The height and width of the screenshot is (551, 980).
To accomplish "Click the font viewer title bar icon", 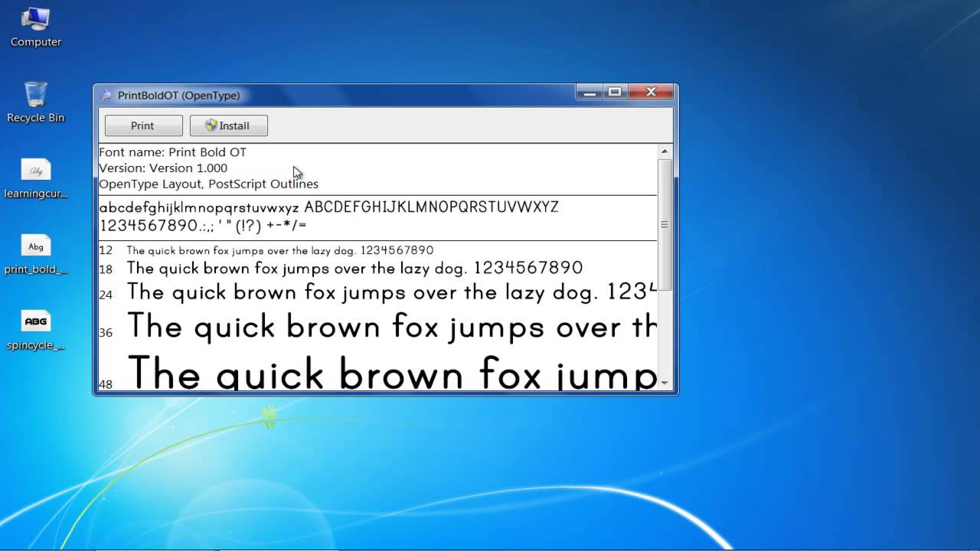I will click(106, 95).
